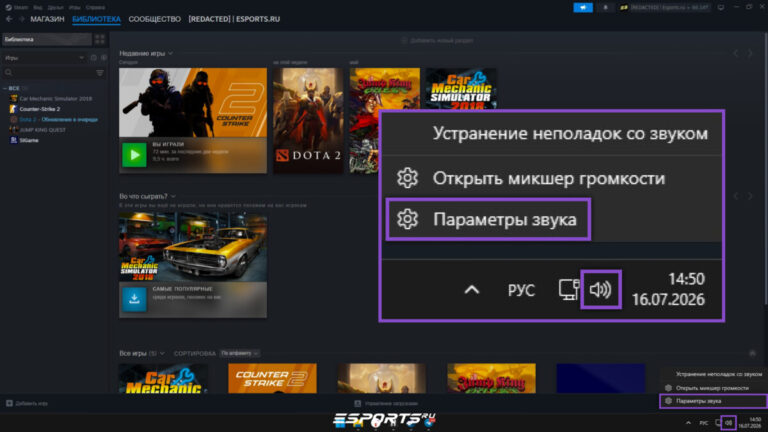Click the blue megaphone announcements button

point(583,7)
